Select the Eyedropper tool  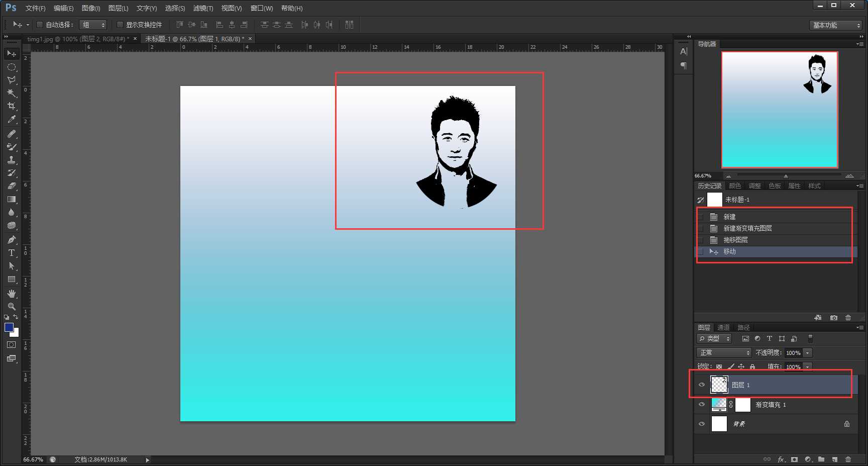coord(12,119)
